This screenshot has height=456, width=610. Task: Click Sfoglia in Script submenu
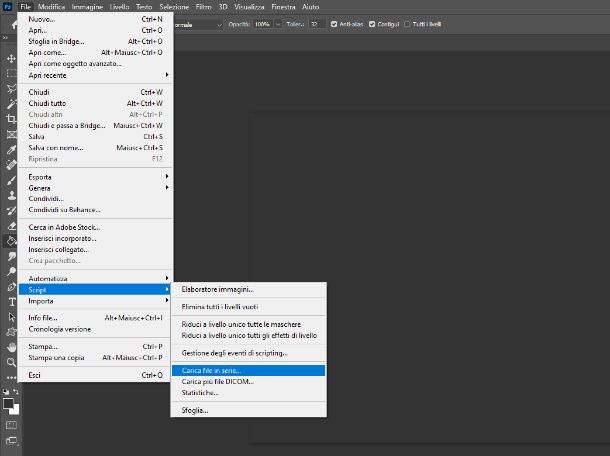(x=248, y=410)
